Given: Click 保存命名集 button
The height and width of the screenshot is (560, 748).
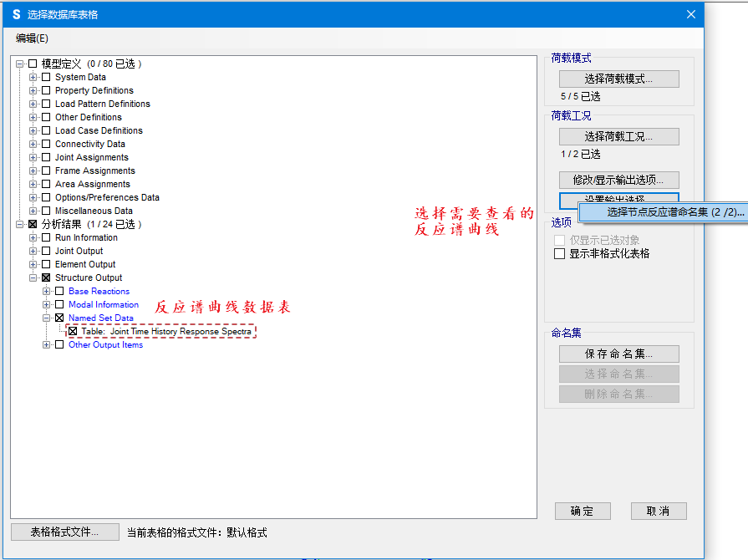Looking at the screenshot, I should tap(618, 354).
